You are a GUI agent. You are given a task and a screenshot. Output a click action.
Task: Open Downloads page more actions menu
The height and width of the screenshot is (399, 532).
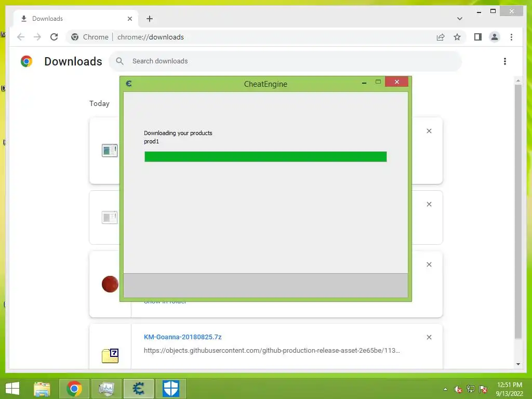click(x=505, y=61)
